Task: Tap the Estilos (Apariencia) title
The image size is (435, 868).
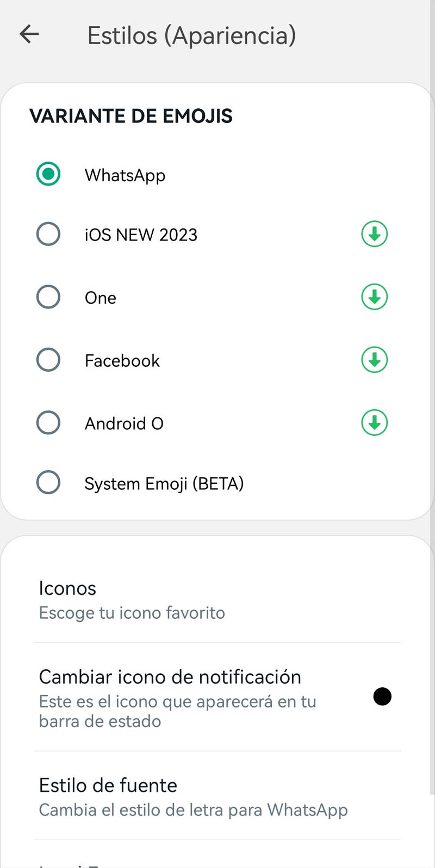Action: tap(191, 35)
